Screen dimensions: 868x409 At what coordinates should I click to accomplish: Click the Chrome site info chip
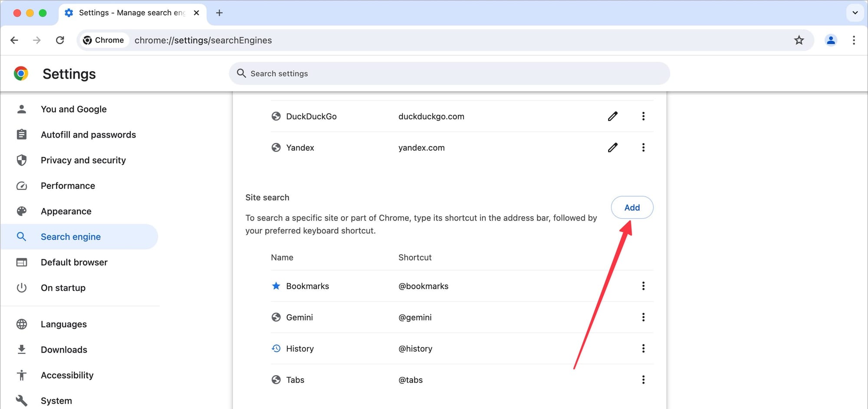click(x=104, y=40)
